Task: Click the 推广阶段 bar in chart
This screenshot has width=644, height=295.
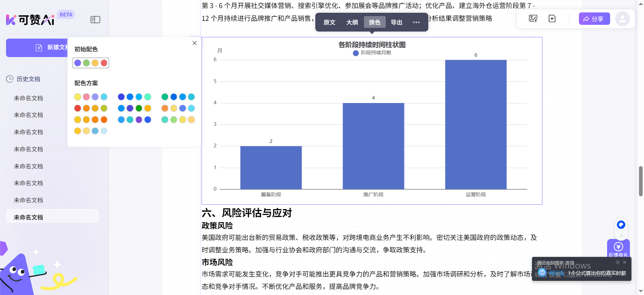Action: [373, 146]
